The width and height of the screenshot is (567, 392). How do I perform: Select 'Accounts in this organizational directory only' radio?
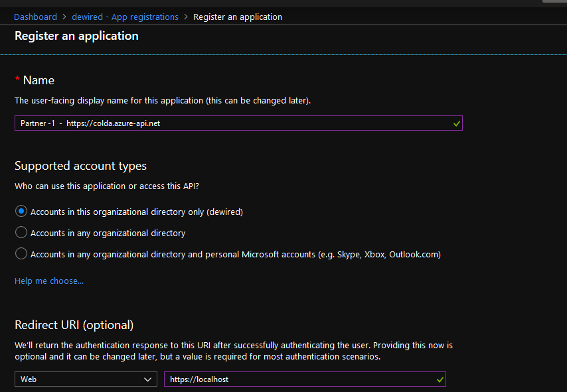21,212
